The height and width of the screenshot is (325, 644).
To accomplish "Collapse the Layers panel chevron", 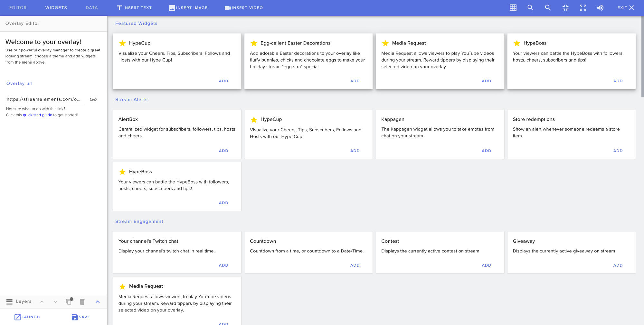I will tap(98, 302).
